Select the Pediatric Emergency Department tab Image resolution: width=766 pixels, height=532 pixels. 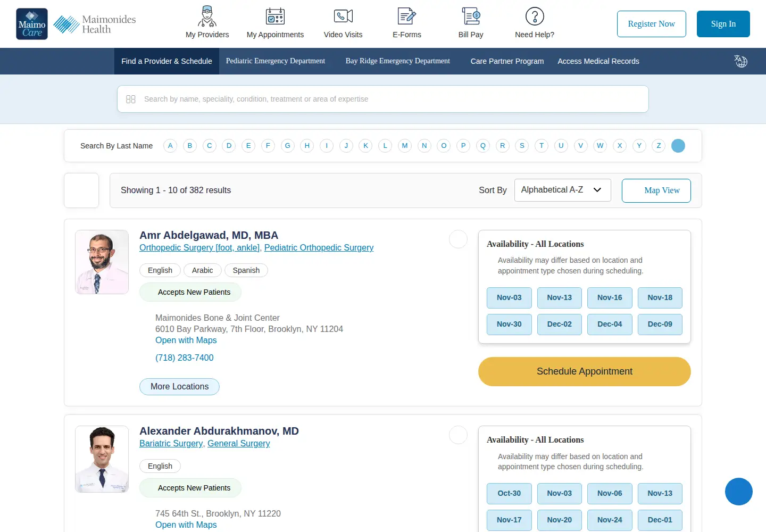276,61
